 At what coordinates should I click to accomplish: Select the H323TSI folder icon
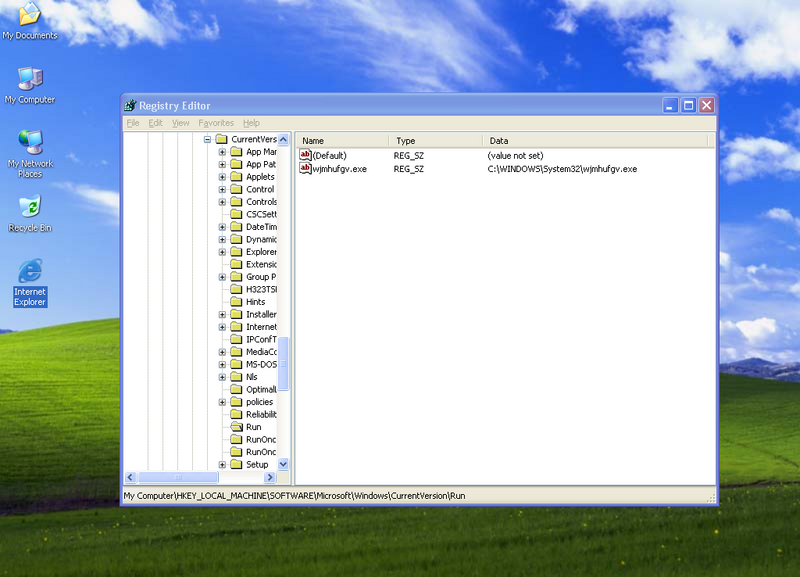point(236,289)
